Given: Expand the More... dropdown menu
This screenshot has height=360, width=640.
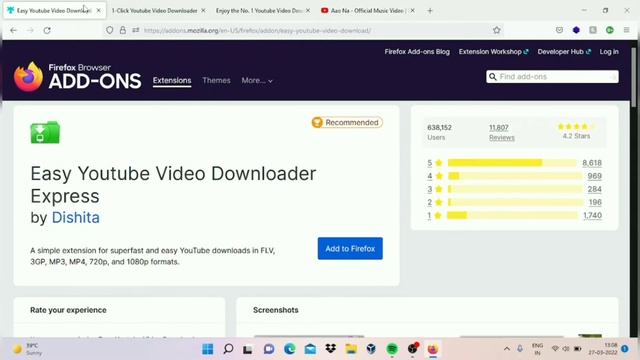Looking at the screenshot, I should click(x=257, y=81).
